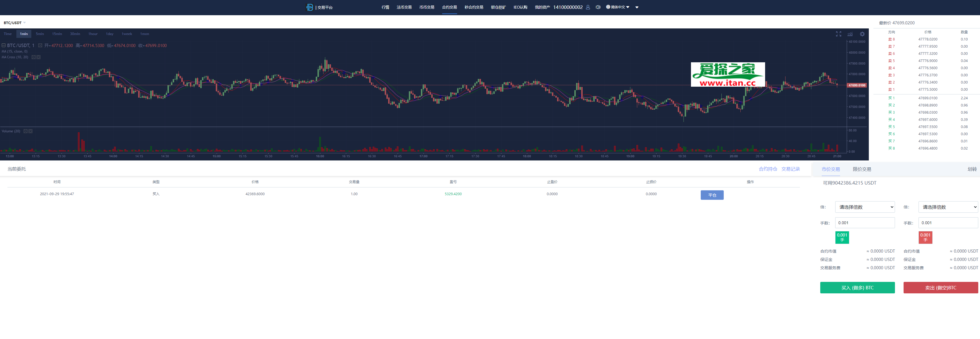
Task: Click sell order 卖 1 price 47775.5000
Action: point(927,90)
